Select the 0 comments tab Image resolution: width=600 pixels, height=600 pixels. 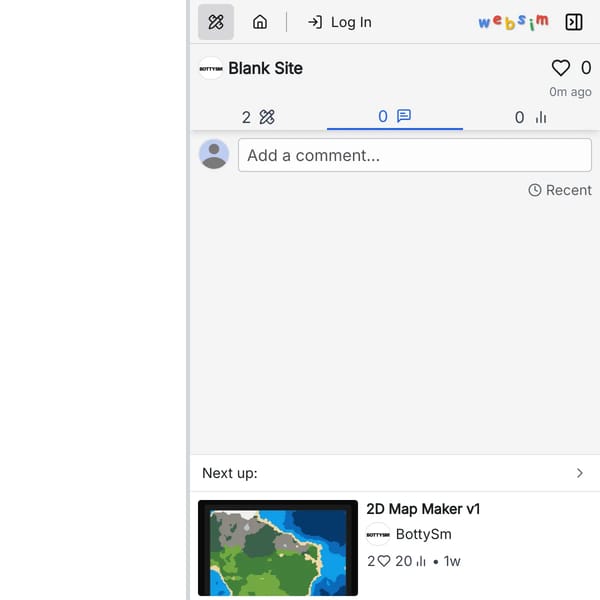tap(395, 116)
